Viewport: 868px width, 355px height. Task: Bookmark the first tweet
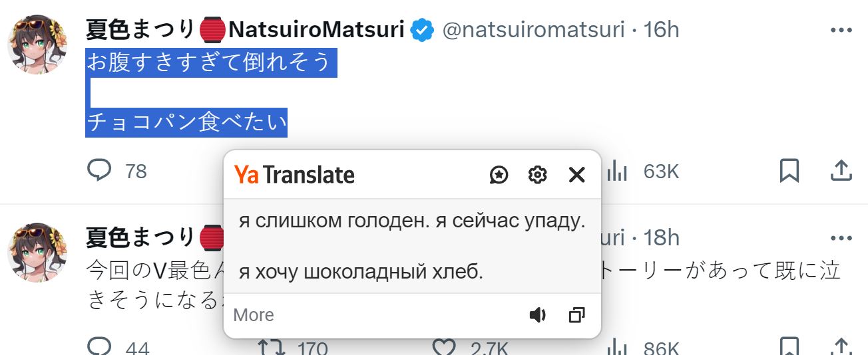pos(789,171)
